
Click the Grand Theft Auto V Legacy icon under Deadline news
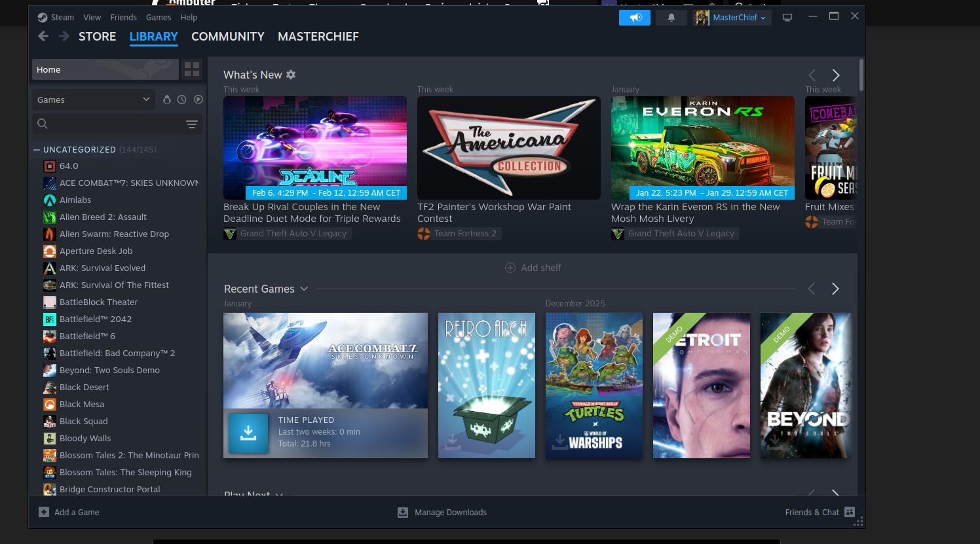(x=230, y=234)
